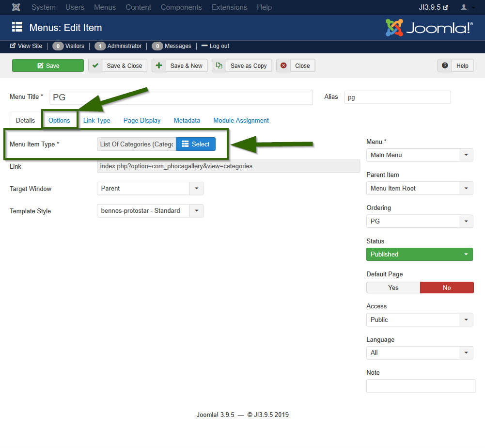Switch to the Options tab

tap(59, 120)
